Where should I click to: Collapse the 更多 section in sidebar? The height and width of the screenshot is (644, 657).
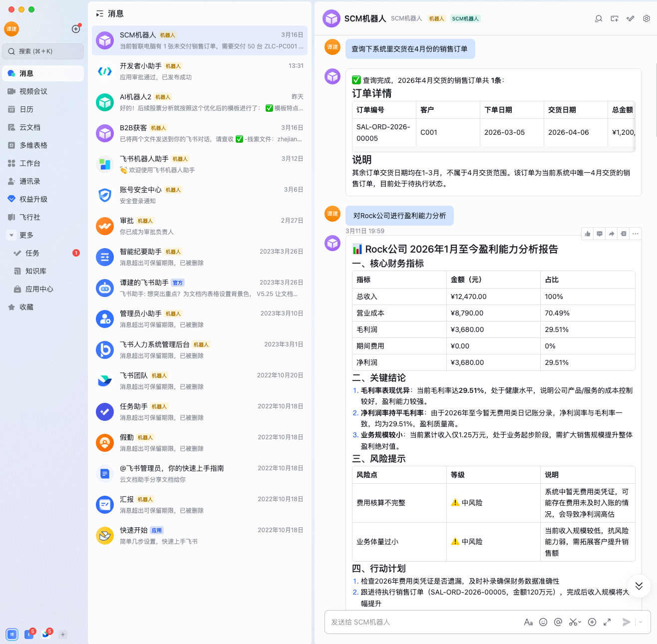pyautogui.click(x=11, y=235)
